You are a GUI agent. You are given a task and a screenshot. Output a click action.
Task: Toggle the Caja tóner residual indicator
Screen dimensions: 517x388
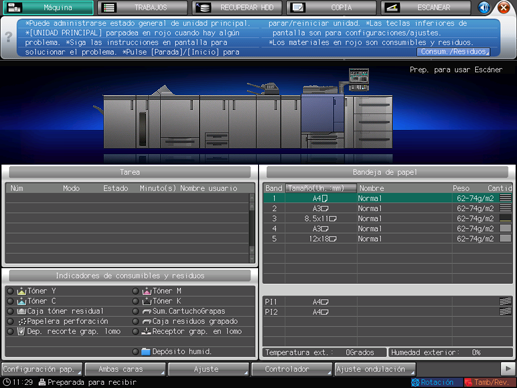point(11,311)
